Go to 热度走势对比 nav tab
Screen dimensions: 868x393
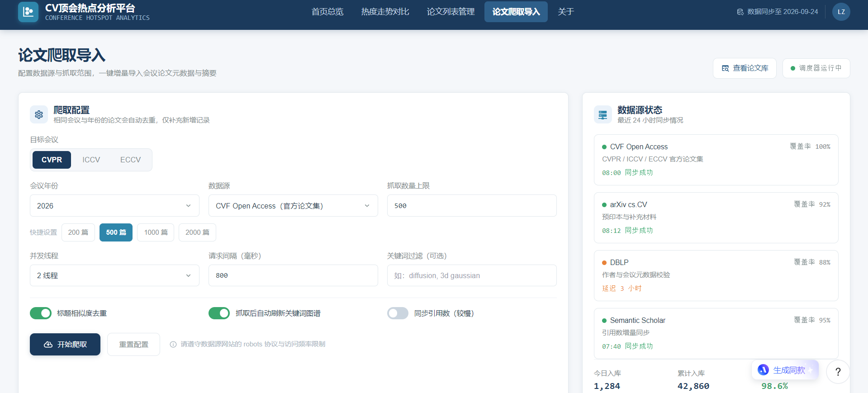pos(385,12)
